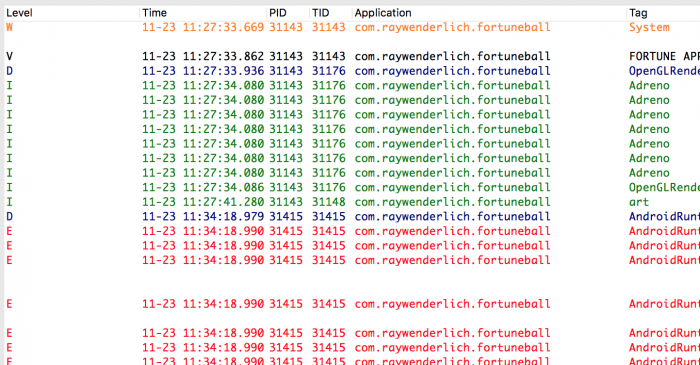
Task: Click the Tag column header
Action: coord(638,13)
